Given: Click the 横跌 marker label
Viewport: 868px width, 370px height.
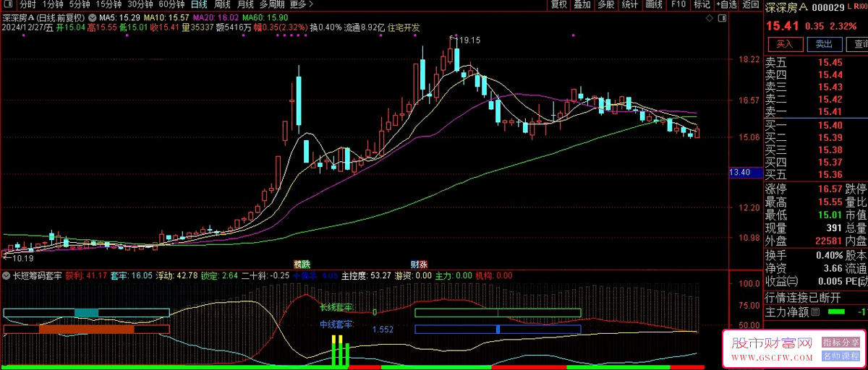Looking at the screenshot, I should [302, 264].
